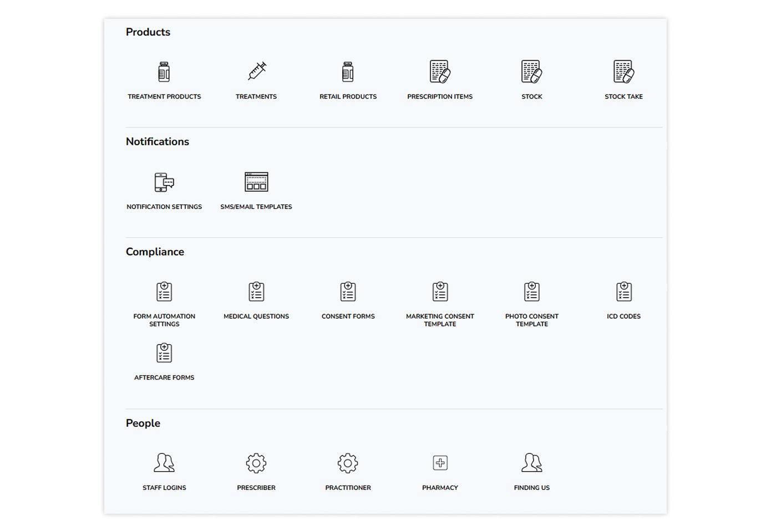Select the Treatments syringe icon
Image resolution: width=771 pixels, height=532 pixels.
click(256, 71)
